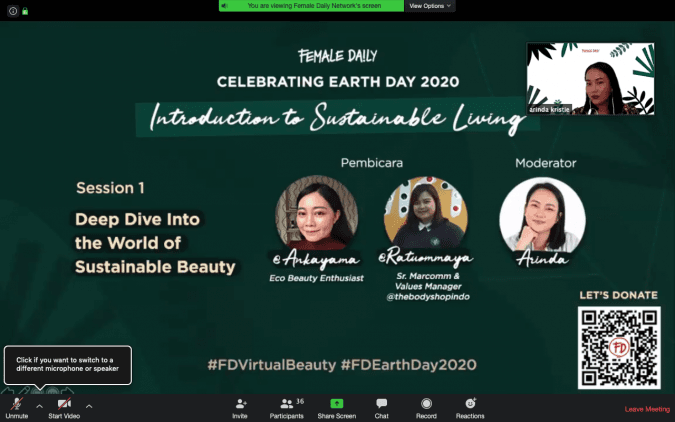Open video settings arrow beside Start Video

point(89,406)
